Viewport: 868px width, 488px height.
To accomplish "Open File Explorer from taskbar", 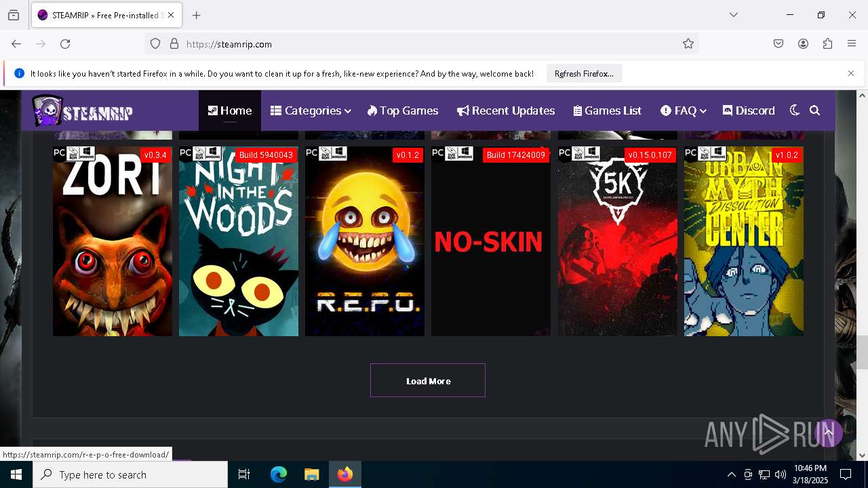I will point(311,474).
